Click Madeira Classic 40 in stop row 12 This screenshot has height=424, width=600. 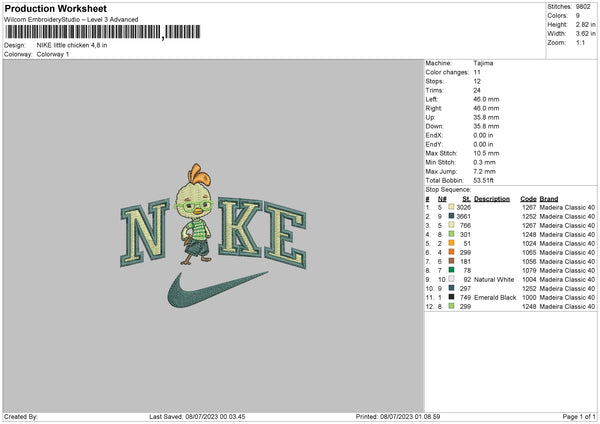[x=567, y=307]
